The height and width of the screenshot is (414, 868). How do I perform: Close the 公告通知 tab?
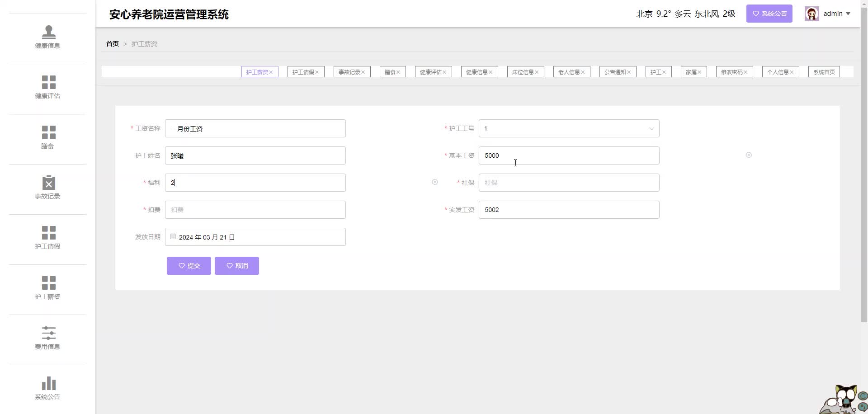point(629,72)
